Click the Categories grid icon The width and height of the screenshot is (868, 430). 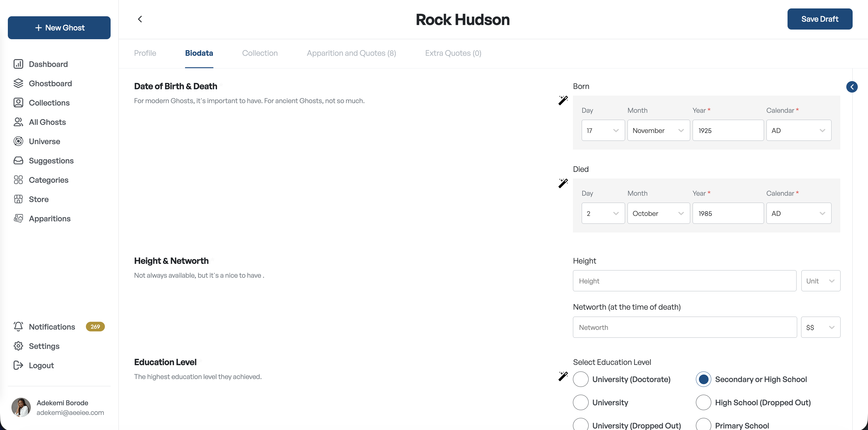pos(18,180)
